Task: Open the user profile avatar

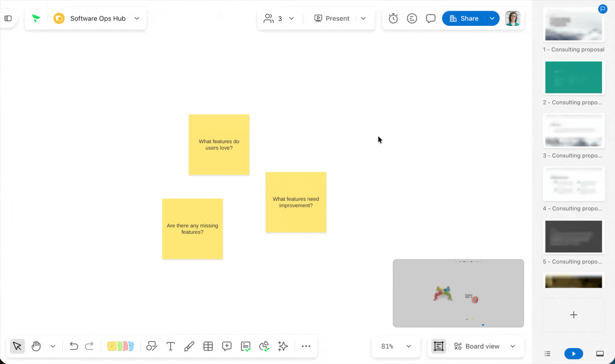Action: pos(512,18)
